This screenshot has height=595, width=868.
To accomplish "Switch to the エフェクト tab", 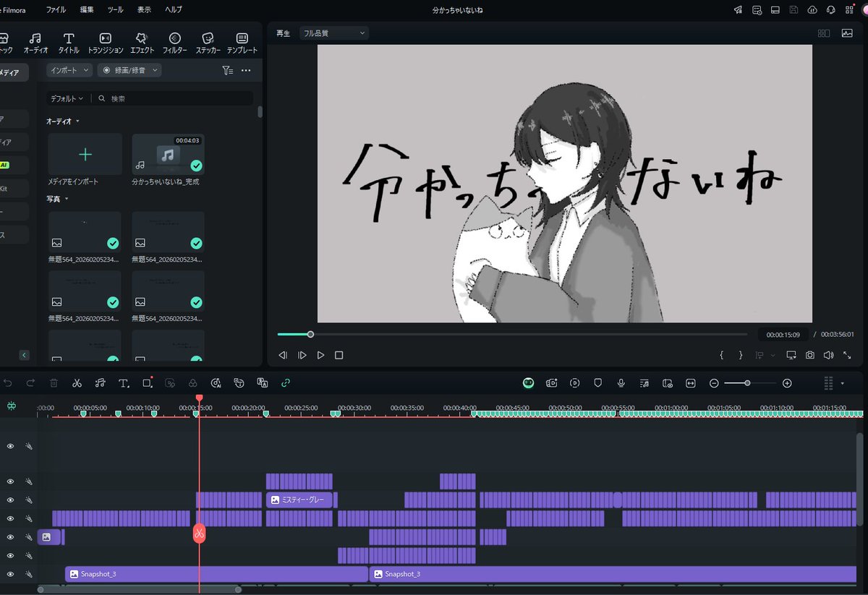I will [142, 43].
